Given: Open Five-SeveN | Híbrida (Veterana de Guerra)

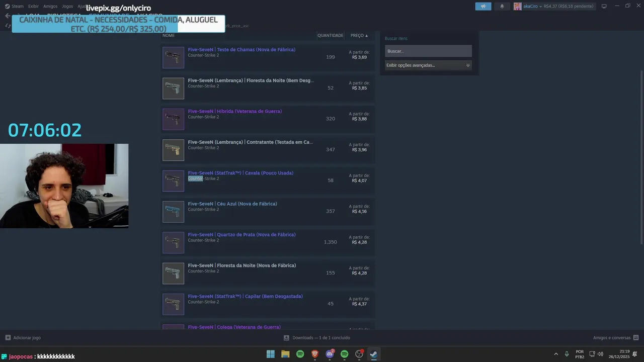Looking at the screenshot, I should click(x=234, y=111).
